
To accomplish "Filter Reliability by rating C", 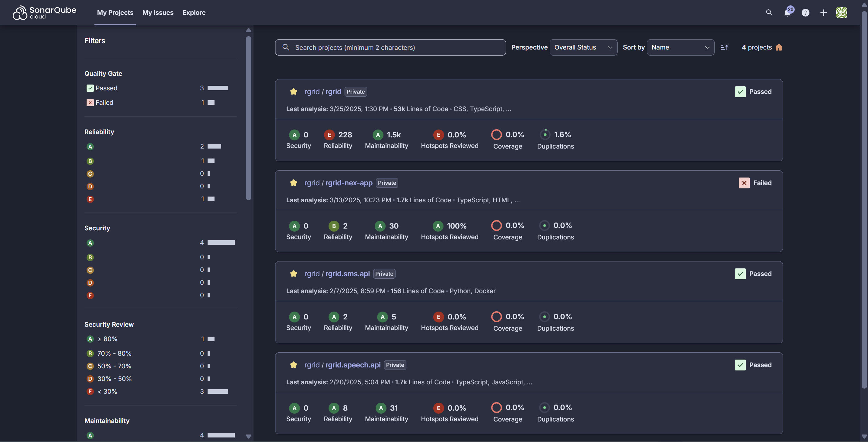I will click(x=161, y=174).
